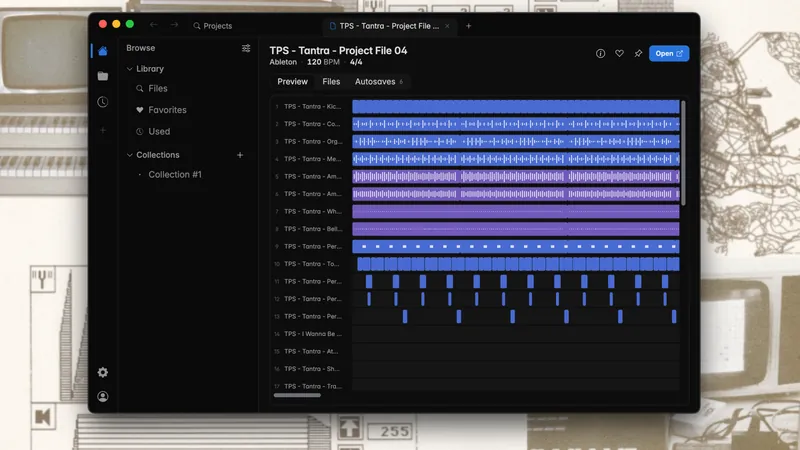Select Collection #1

pyautogui.click(x=175, y=174)
